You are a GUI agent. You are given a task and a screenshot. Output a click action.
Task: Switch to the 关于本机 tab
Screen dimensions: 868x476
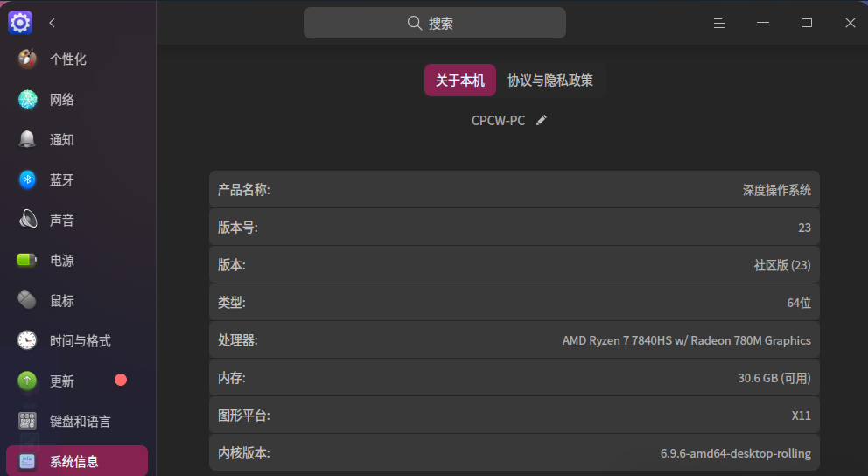click(460, 80)
